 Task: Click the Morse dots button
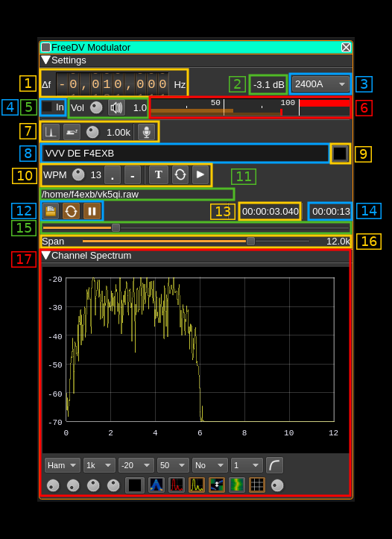pos(113,175)
